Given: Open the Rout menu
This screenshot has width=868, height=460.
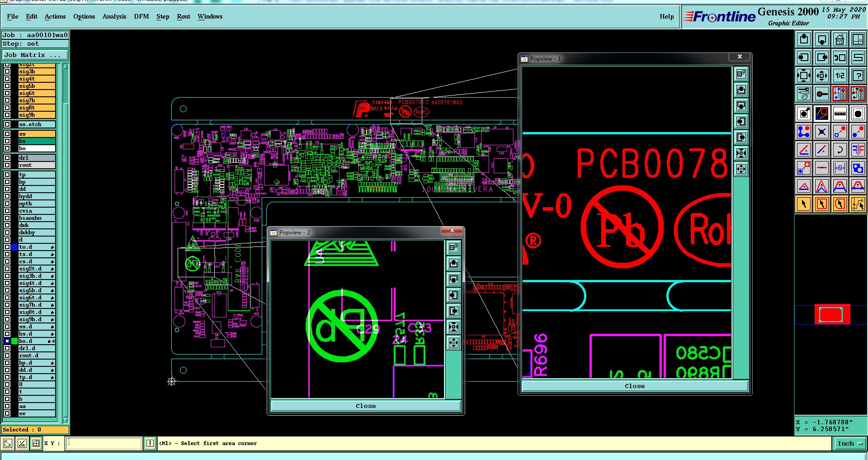Looking at the screenshot, I should click(184, 16).
